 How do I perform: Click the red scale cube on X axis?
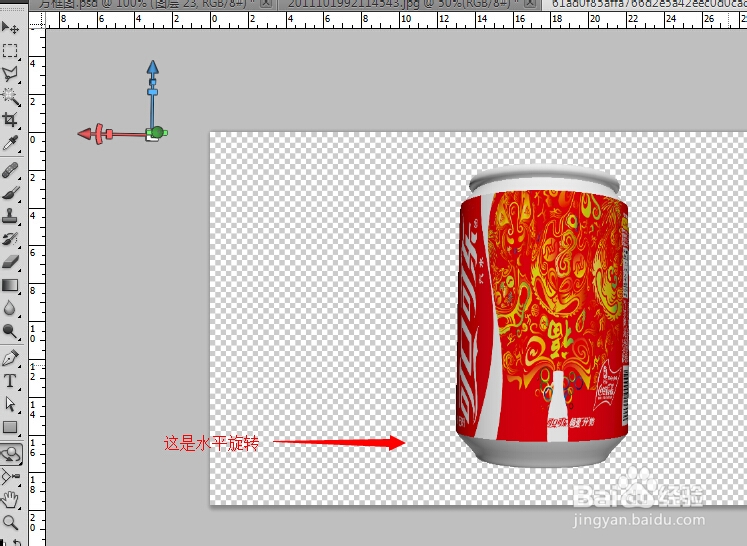click(110, 134)
